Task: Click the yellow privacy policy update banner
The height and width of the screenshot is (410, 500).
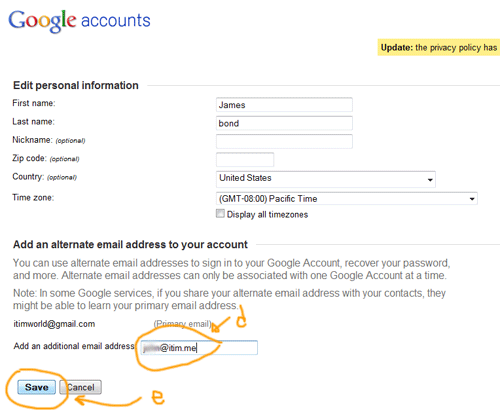Action: (x=439, y=47)
